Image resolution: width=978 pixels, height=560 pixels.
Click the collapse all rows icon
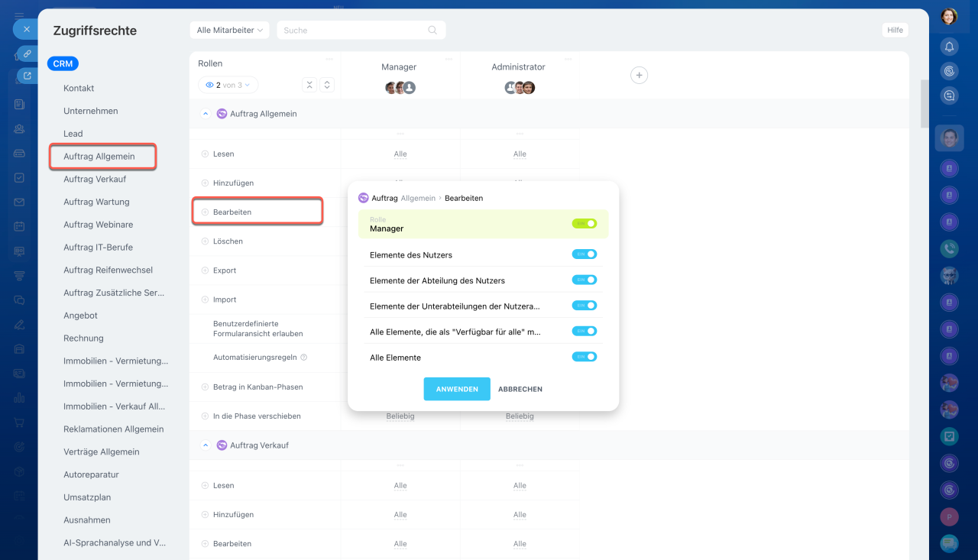(x=309, y=85)
